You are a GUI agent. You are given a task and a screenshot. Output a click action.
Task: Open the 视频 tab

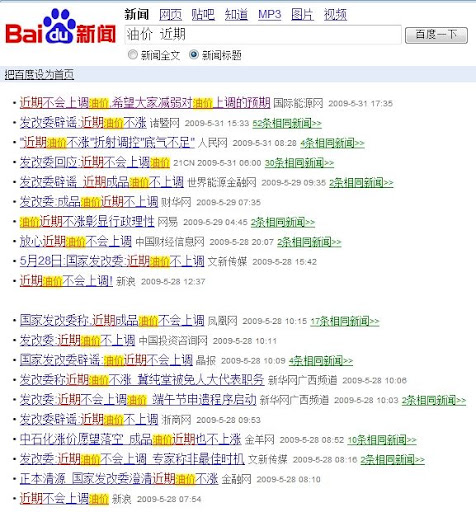point(335,15)
